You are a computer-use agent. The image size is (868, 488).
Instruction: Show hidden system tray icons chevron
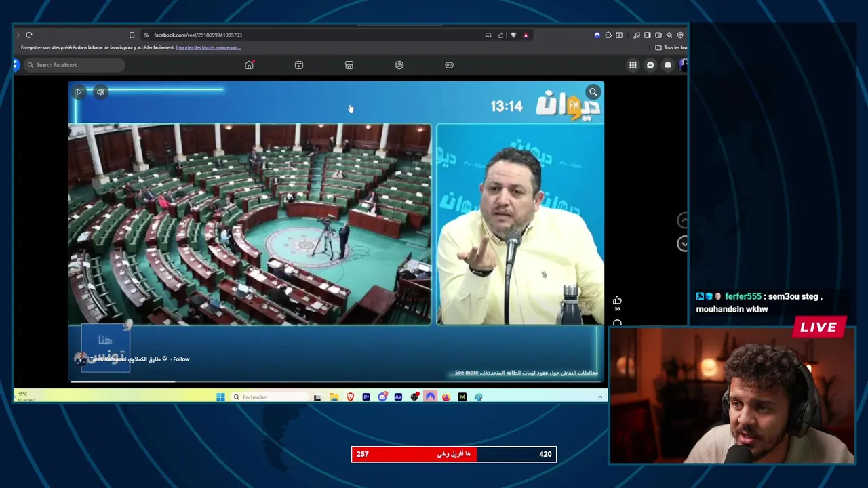599,397
